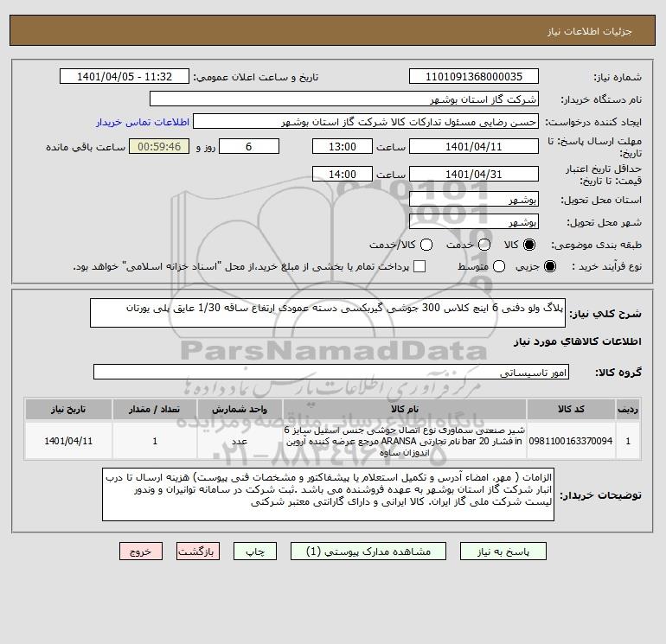Select the کالا radio button
Screen dimensions: 666x644
[x=529, y=245]
